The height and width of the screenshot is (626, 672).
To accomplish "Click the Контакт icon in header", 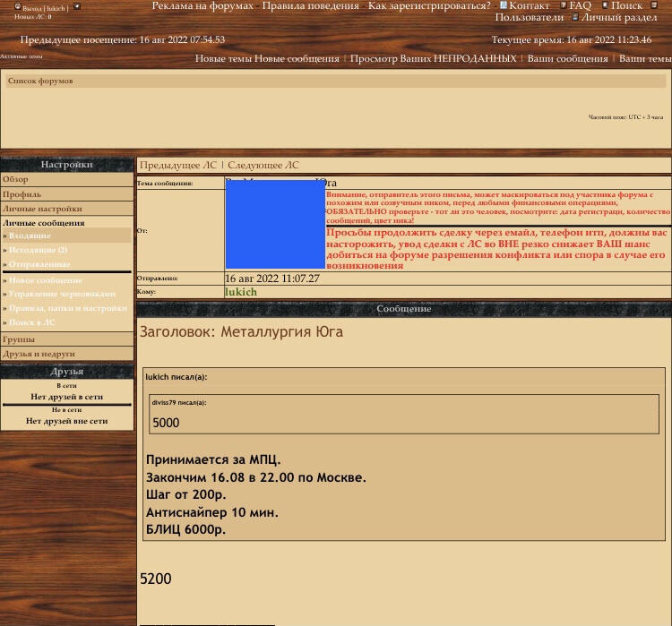I will click(504, 5).
